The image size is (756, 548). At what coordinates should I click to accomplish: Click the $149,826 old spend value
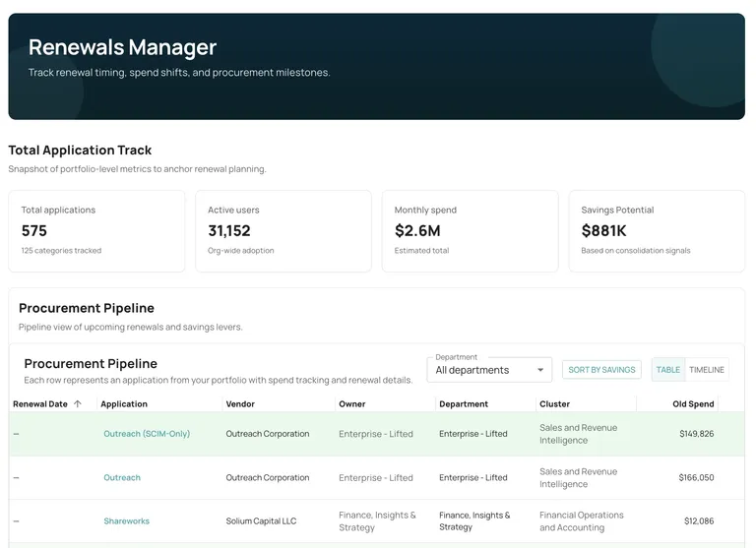696,434
